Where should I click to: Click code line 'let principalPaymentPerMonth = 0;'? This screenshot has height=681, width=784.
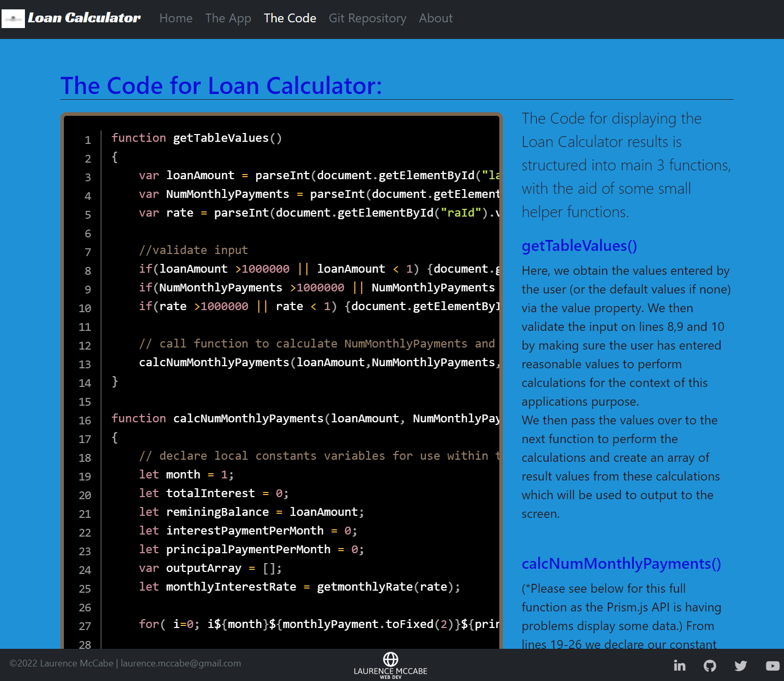[x=251, y=550]
